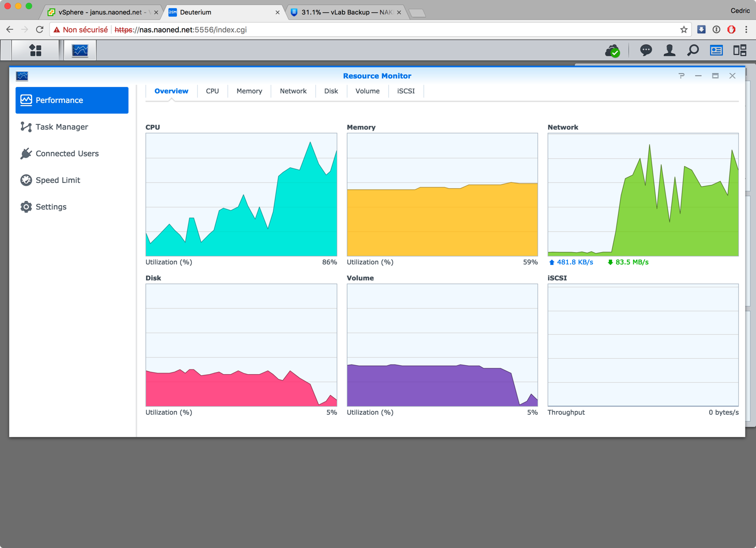
Task: Open Settings in Resource Monitor sidebar
Action: [x=51, y=207]
